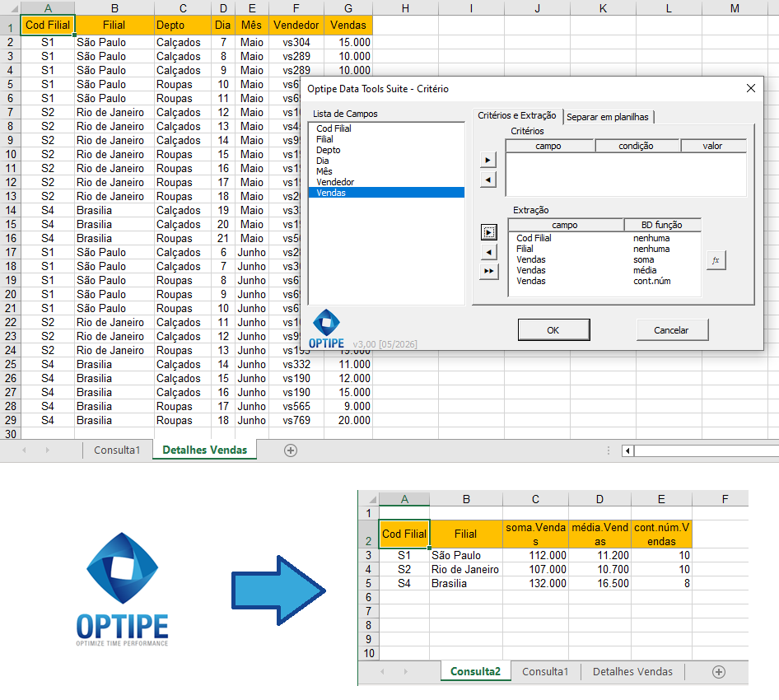Select Vendedor header cell F1
Screen dimensions: 779x700
pos(296,25)
